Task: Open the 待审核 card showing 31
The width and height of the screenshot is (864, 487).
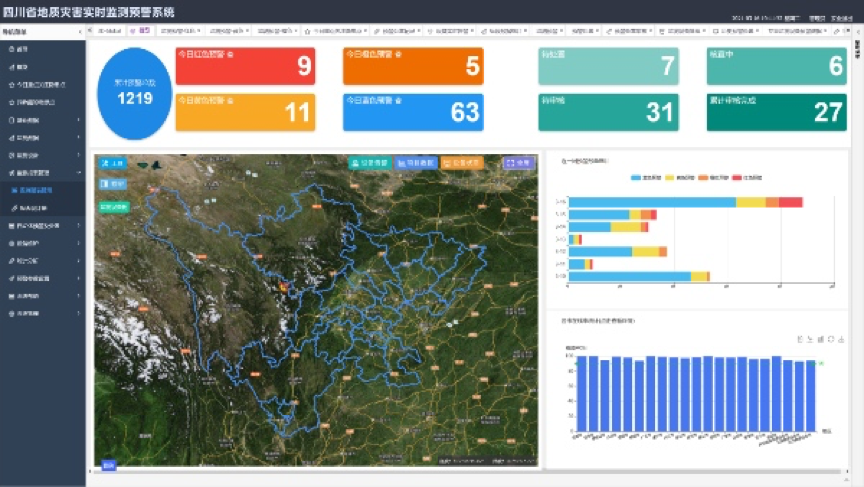Action: click(608, 112)
